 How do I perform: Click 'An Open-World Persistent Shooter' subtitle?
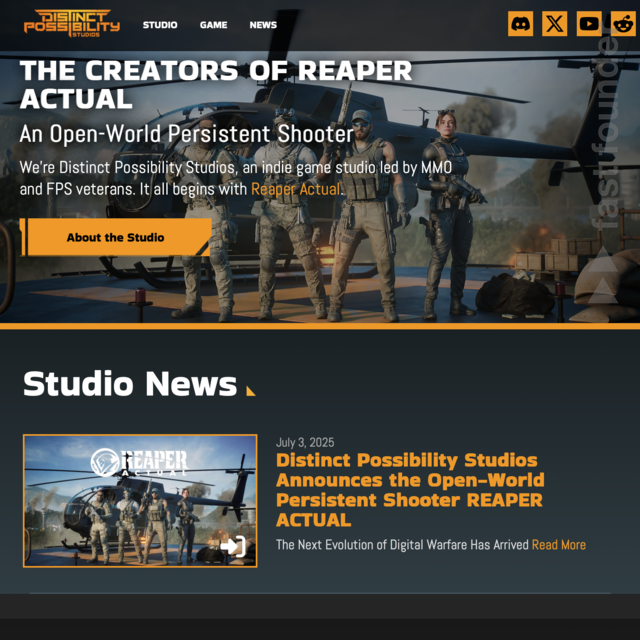(x=187, y=134)
